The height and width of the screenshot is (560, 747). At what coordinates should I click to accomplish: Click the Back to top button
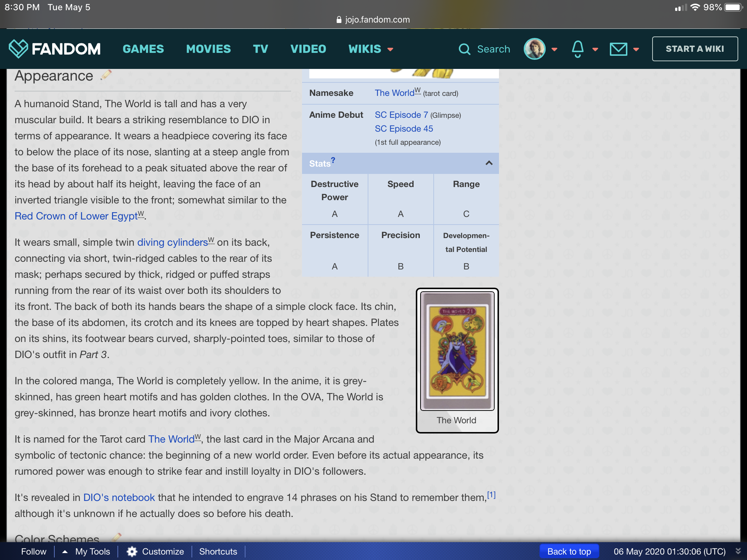(569, 551)
